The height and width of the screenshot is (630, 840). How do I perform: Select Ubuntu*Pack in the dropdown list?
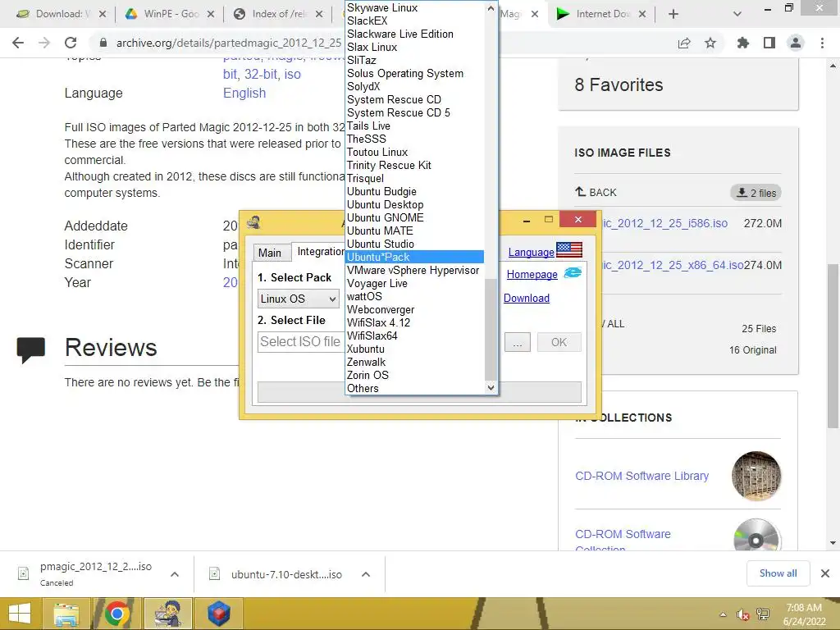click(414, 257)
